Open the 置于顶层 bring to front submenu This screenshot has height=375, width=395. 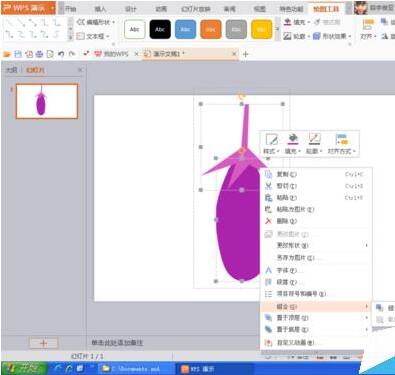(316, 318)
